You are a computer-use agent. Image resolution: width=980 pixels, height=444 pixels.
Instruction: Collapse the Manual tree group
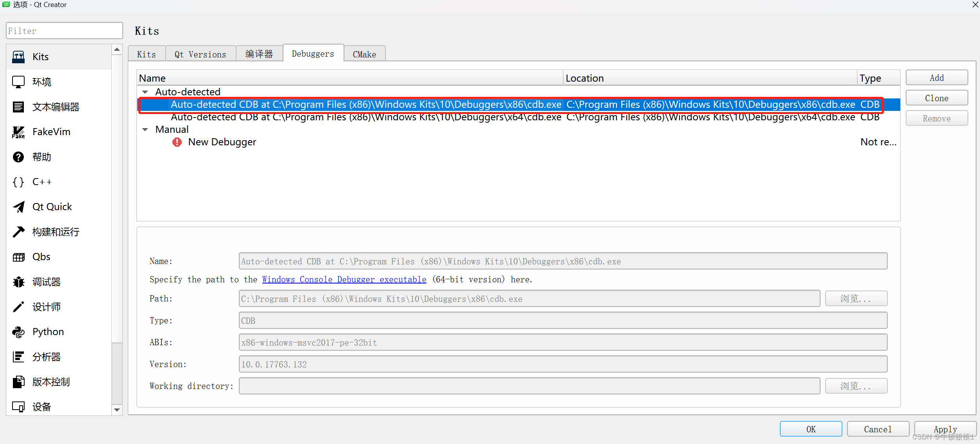tap(145, 130)
